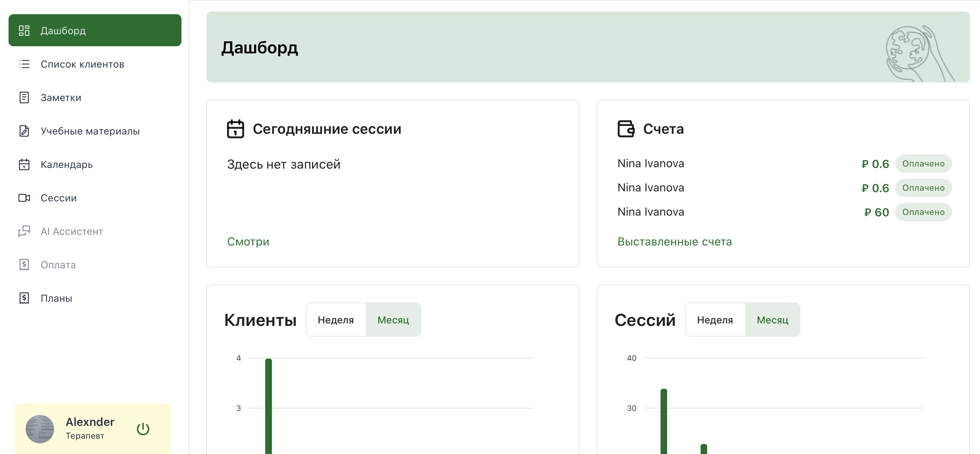Viewport: 980px width, 454px height.
Task: Click the 40 axis label in Сессий chart
Action: (x=632, y=358)
